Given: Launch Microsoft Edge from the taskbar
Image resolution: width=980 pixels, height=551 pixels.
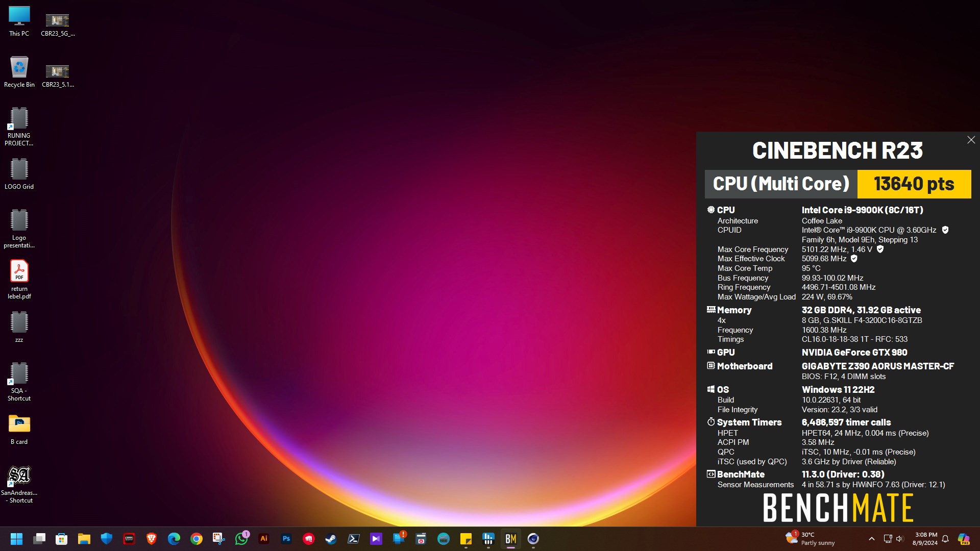Looking at the screenshot, I should 174,539.
